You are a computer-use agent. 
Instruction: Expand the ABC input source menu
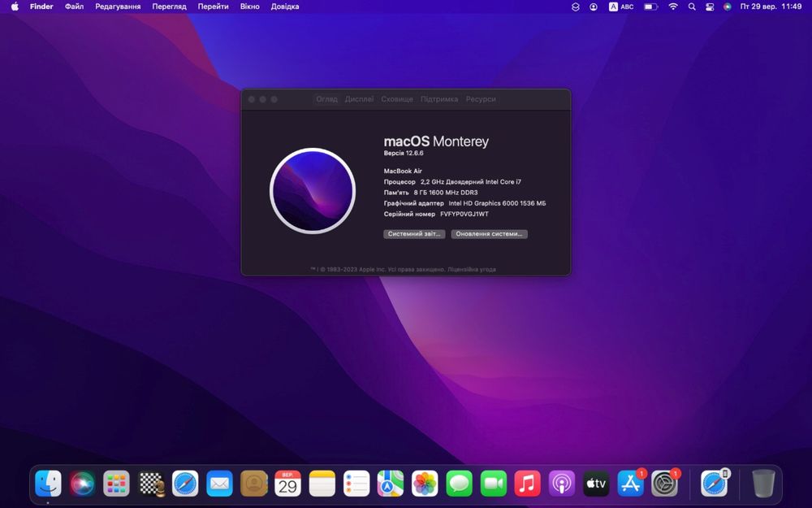[621, 7]
